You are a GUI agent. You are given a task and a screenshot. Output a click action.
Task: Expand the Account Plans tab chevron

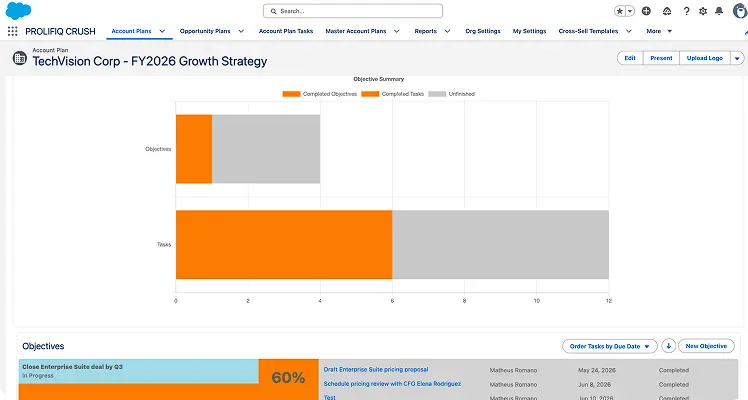162,31
